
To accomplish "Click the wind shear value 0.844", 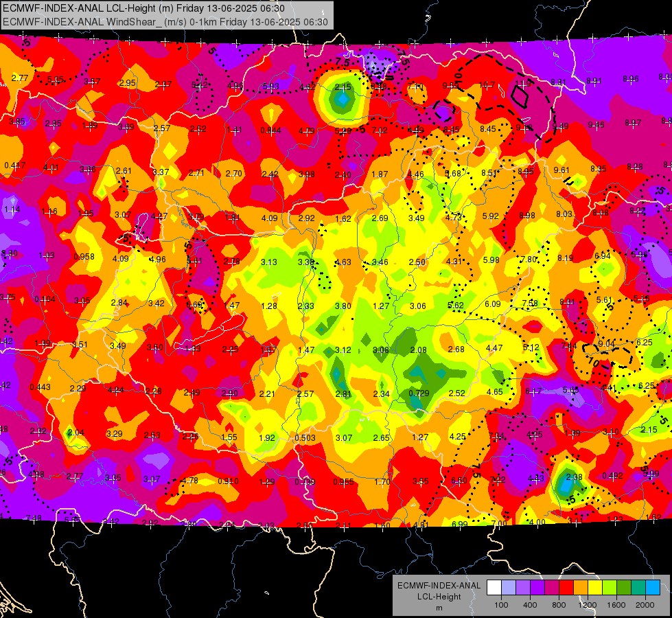I will tap(271, 130).
